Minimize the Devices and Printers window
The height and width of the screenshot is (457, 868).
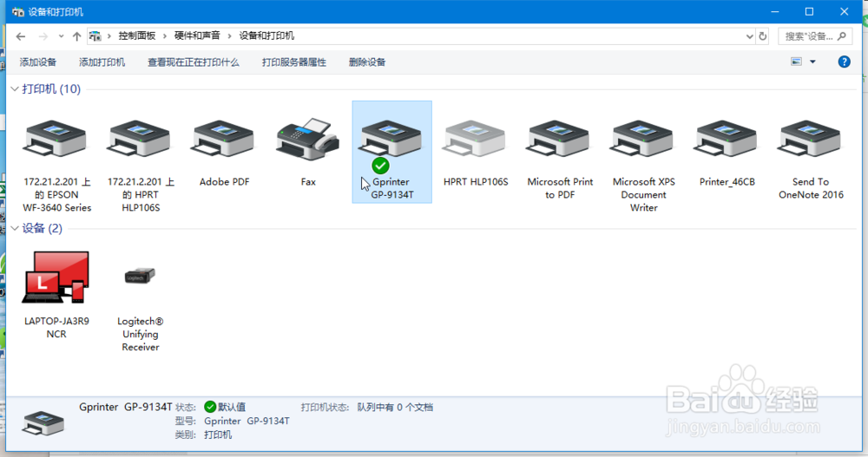775,11
